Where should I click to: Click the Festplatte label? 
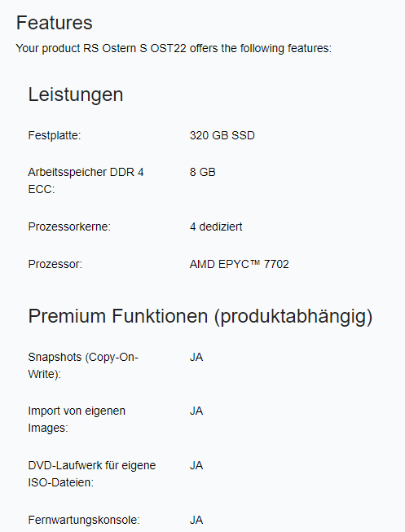pyautogui.click(x=55, y=135)
